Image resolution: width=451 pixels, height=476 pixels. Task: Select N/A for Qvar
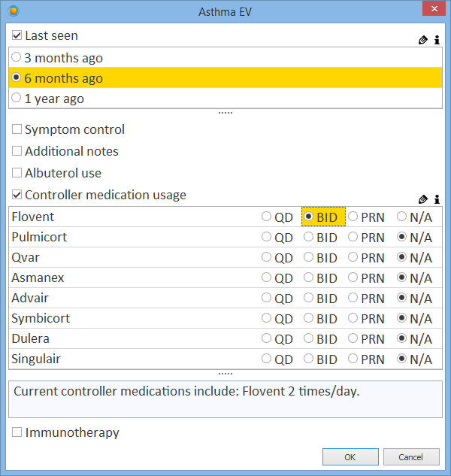401,257
